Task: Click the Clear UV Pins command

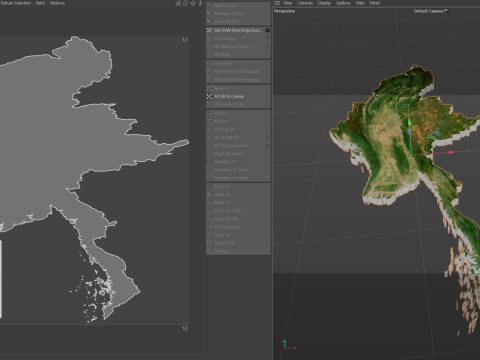Action: click(238, 22)
